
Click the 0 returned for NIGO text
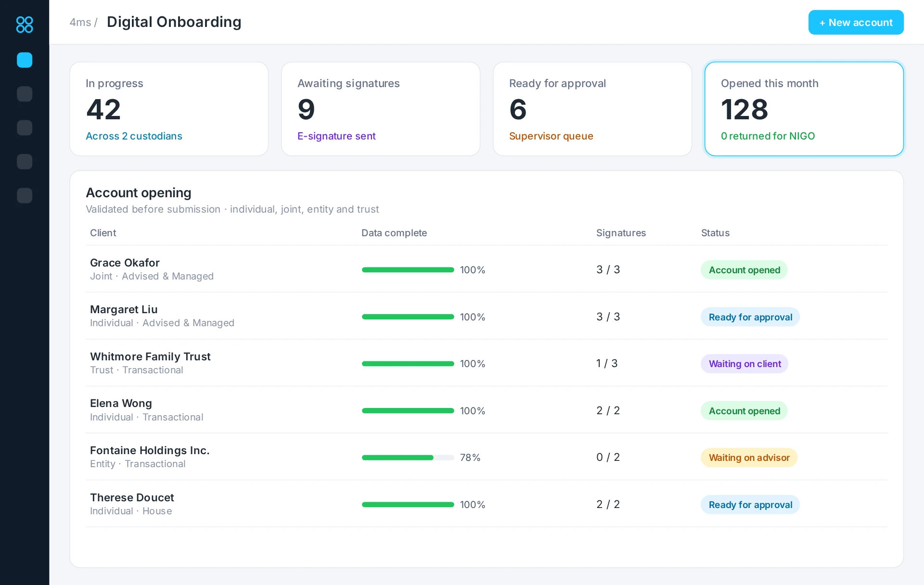pyautogui.click(x=768, y=136)
